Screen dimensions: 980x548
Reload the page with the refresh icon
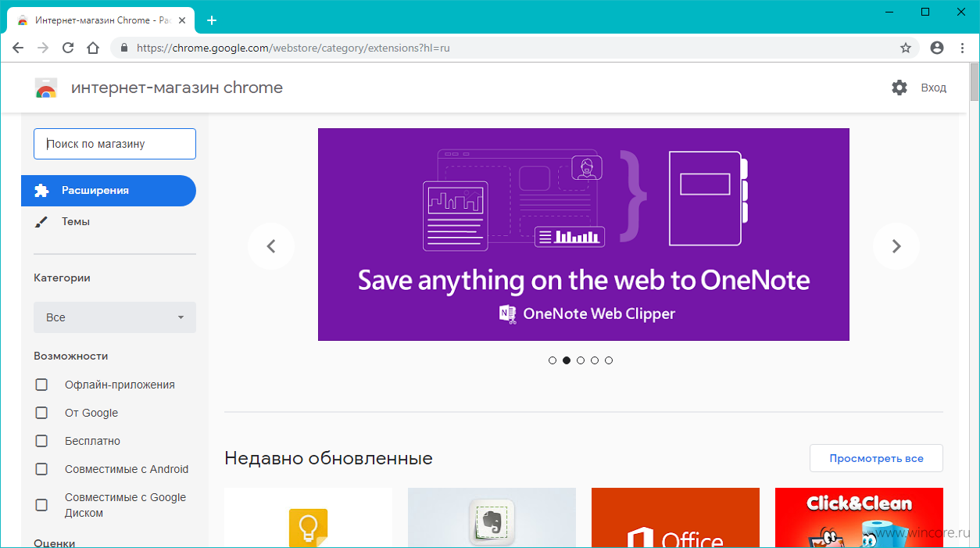68,48
